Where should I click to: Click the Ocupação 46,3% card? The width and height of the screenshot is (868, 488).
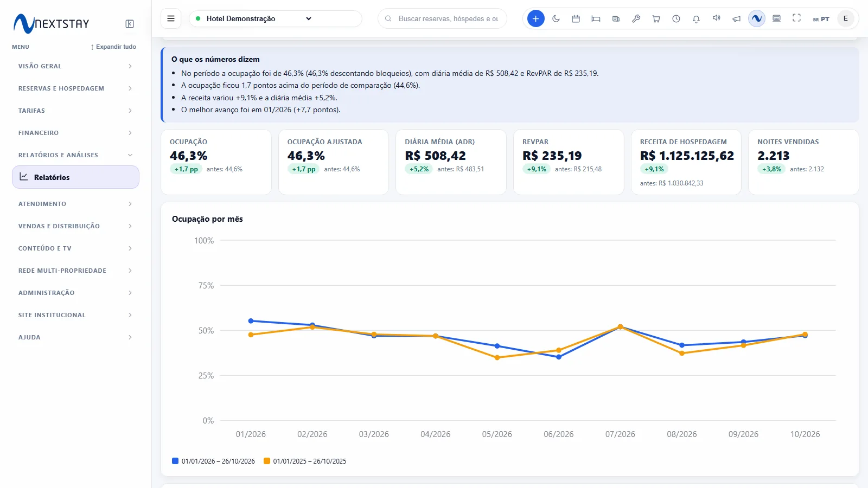tap(216, 162)
